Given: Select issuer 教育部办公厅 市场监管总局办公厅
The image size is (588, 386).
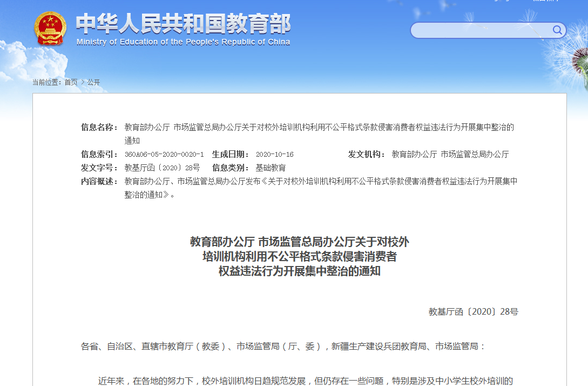Looking at the screenshot, I should click(x=450, y=154).
